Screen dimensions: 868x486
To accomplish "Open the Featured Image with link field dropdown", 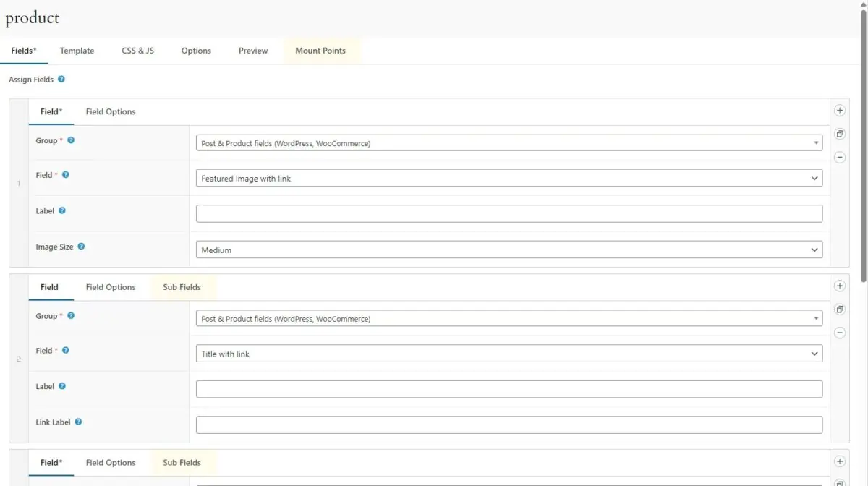I will [509, 178].
